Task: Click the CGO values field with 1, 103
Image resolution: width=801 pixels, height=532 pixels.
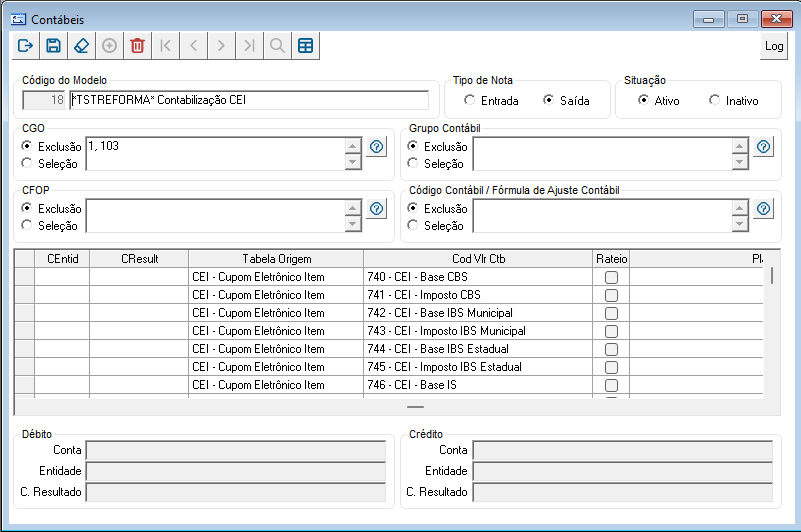Action: [217, 153]
